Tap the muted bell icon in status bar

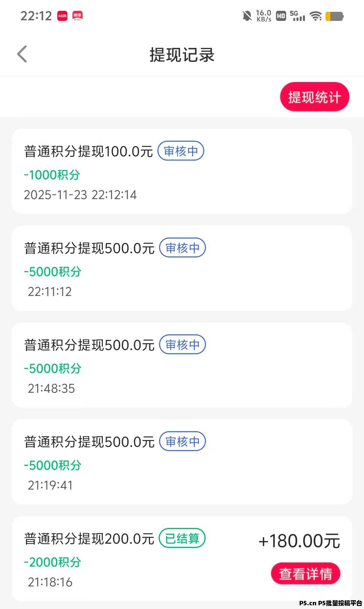coord(247,16)
